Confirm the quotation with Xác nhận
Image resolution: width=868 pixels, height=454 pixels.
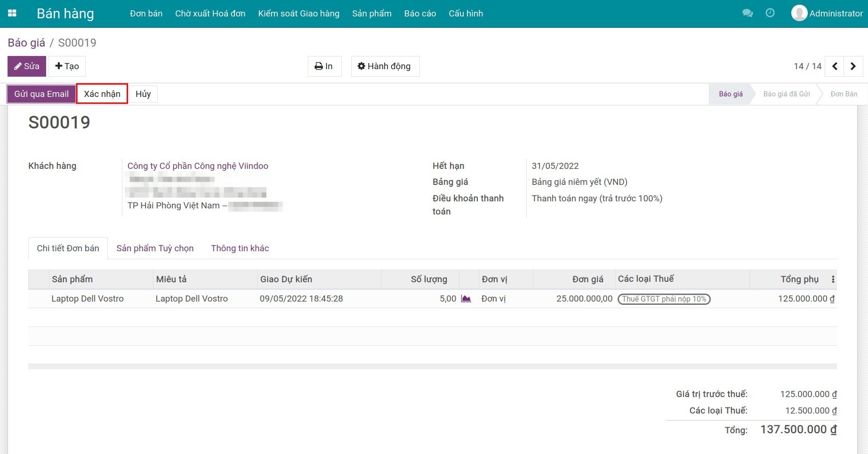[x=102, y=94]
